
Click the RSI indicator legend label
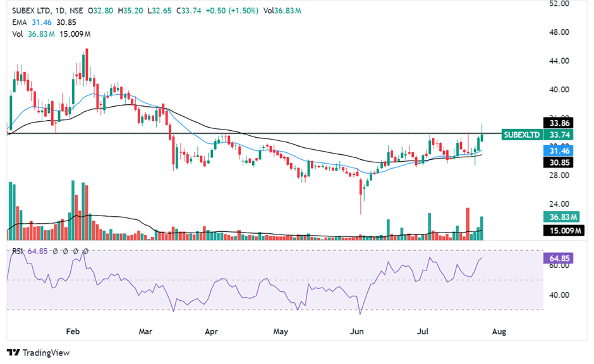(19, 251)
